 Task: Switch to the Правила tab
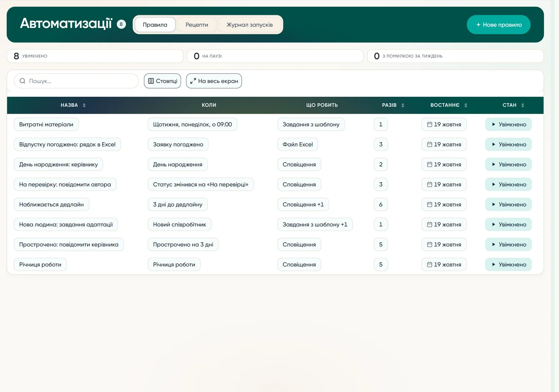click(x=155, y=25)
